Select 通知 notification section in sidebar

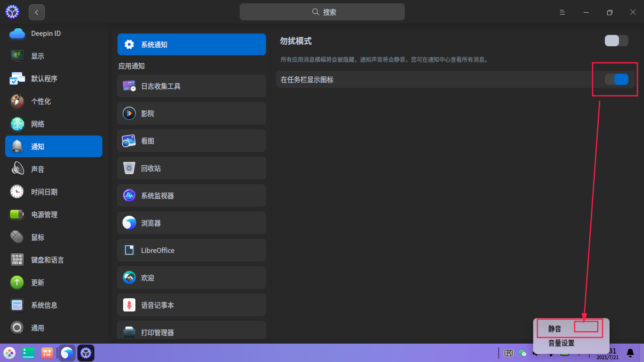click(54, 147)
